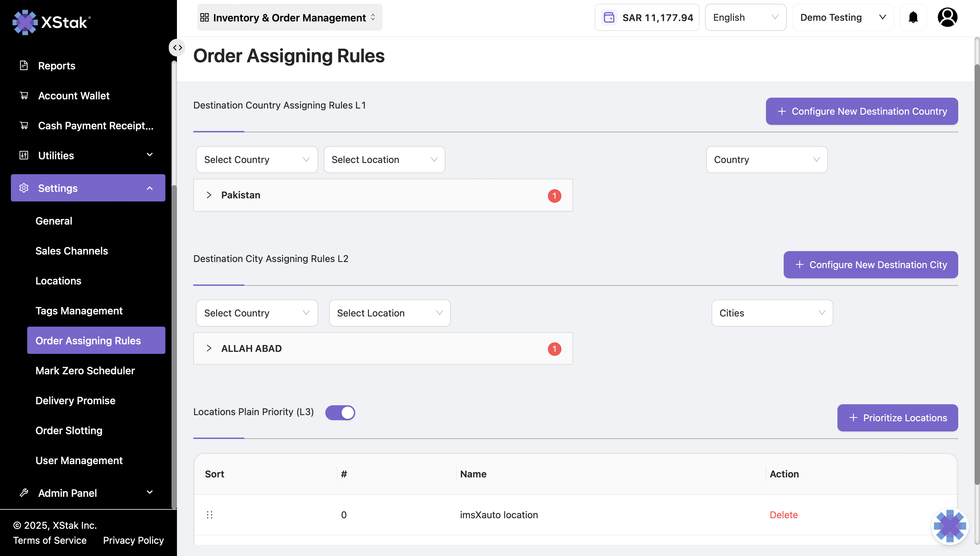Click the Reports document icon
The image size is (980, 556).
[x=24, y=66]
